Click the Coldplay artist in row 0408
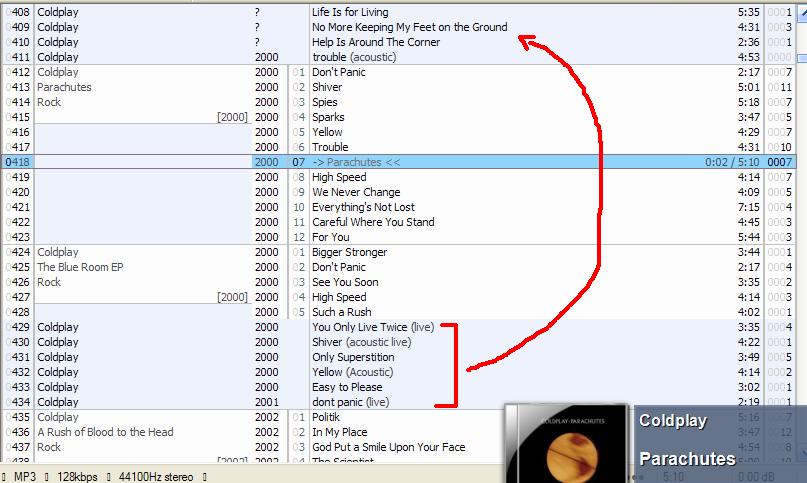This screenshot has width=807, height=483. [58, 12]
